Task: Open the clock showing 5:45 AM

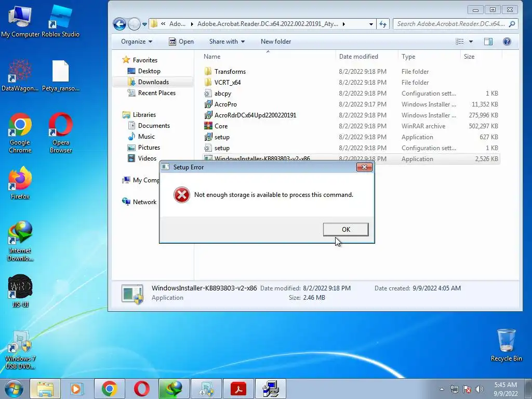Action: (506, 389)
